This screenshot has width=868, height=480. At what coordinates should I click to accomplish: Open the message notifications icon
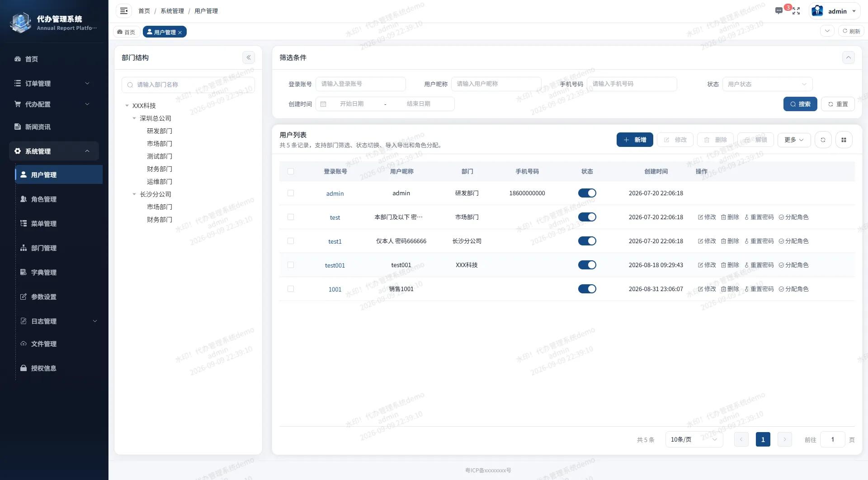click(778, 11)
